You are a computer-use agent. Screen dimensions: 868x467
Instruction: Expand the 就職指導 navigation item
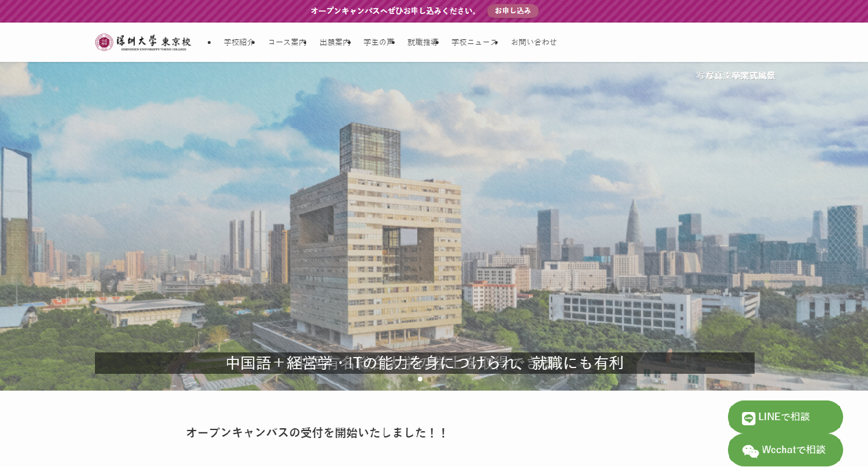(x=422, y=42)
